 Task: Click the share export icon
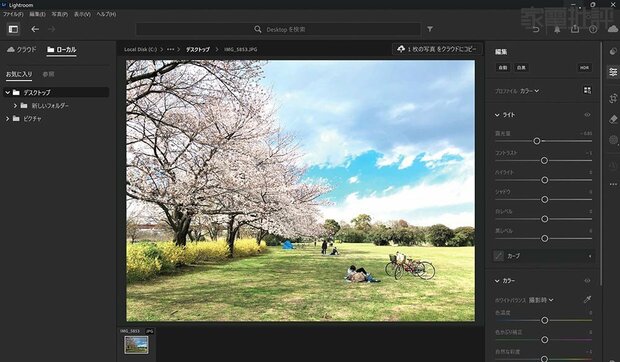tap(575, 29)
